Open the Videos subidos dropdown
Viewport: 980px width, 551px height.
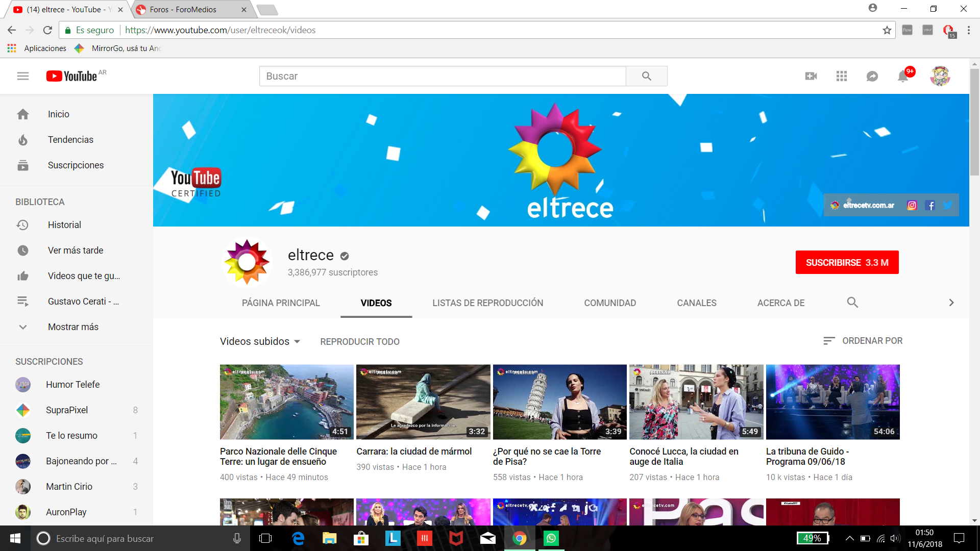(260, 341)
